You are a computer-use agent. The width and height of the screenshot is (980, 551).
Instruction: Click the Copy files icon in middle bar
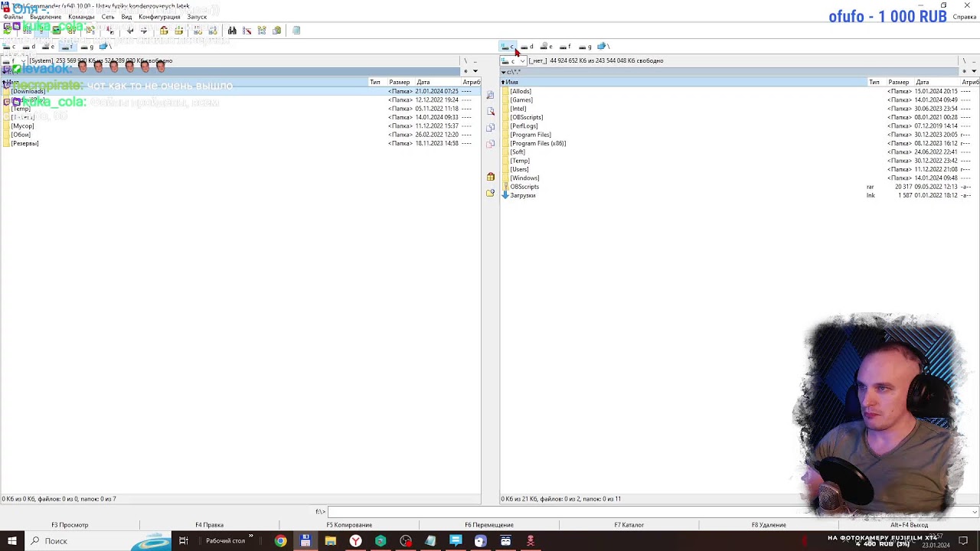click(491, 127)
